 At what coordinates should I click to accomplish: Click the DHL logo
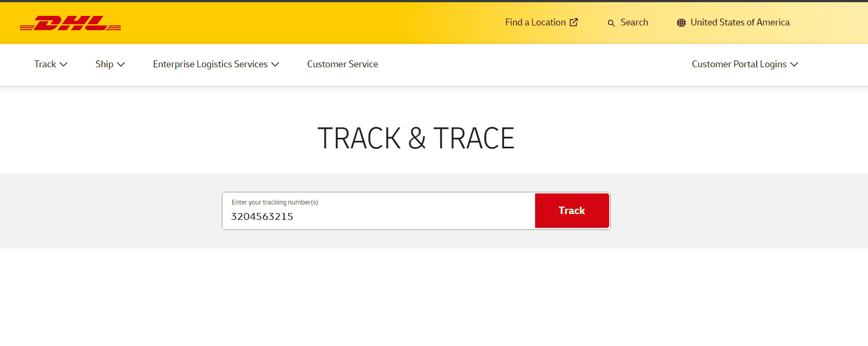click(x=70, y=23)
